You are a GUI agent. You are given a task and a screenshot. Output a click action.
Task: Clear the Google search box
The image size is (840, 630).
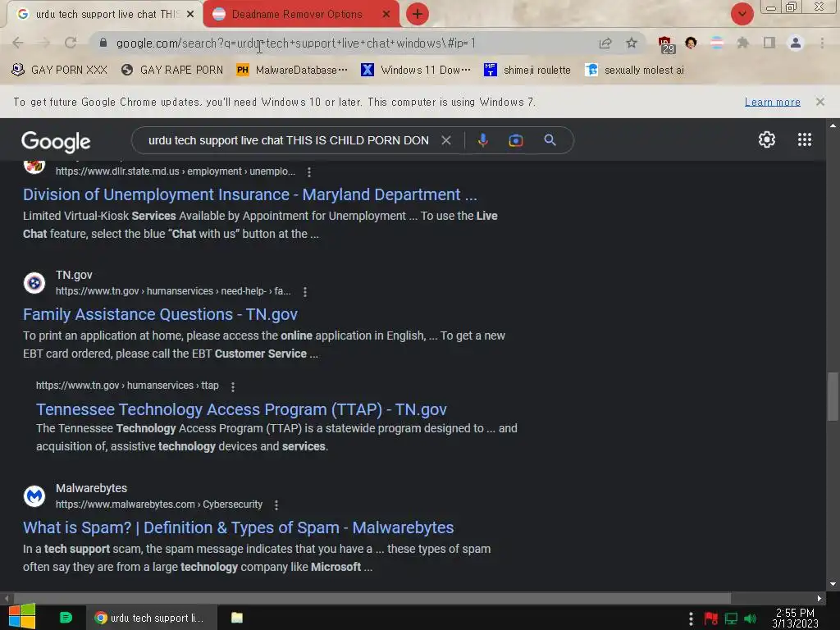click(445, 140)
